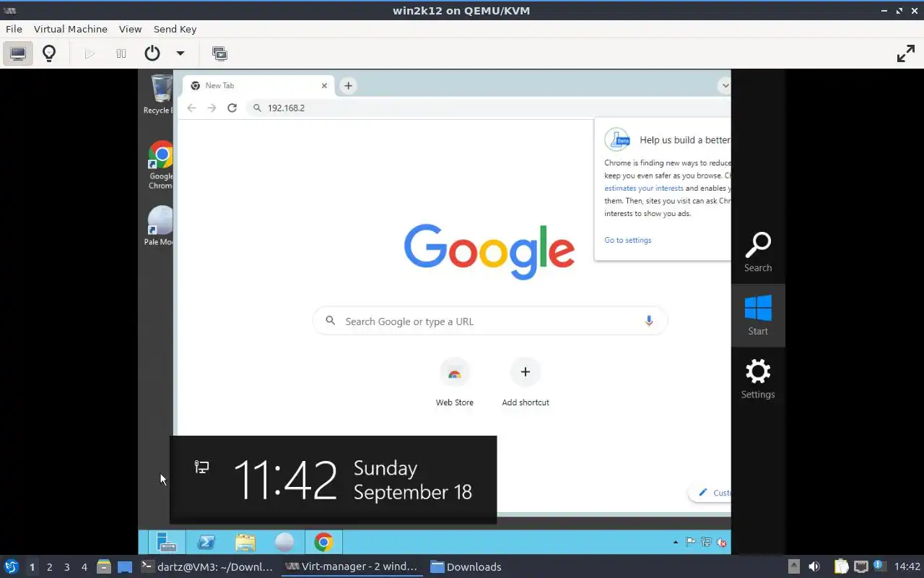This screenshot has height=578, width=924.
Task: Click host volume speaker tray icon
Action: click(x=814, y=566)
